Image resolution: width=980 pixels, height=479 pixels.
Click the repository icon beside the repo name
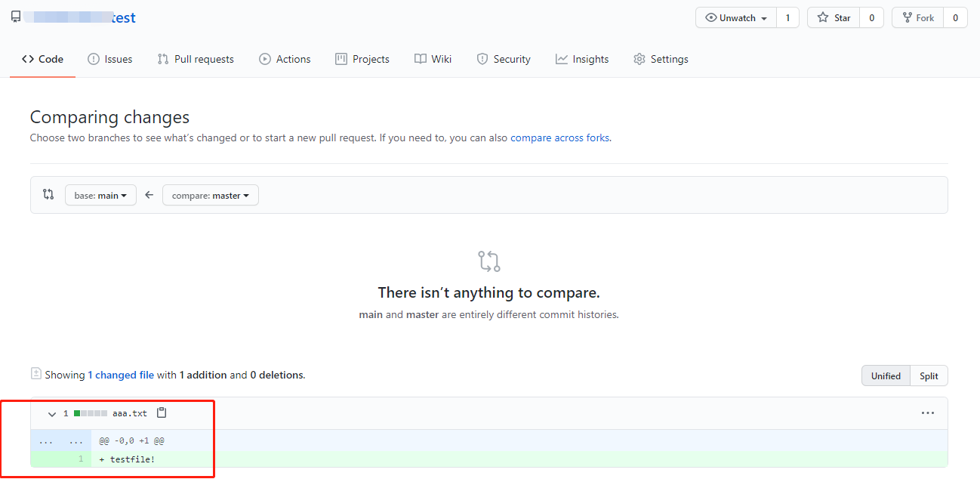[x=16, y=17]
